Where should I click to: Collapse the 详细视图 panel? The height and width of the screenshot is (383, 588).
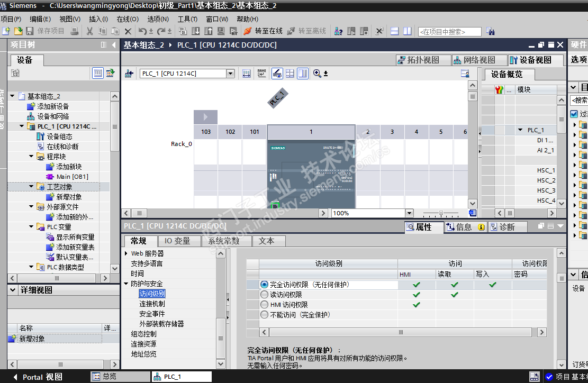(x=12, y=290)
